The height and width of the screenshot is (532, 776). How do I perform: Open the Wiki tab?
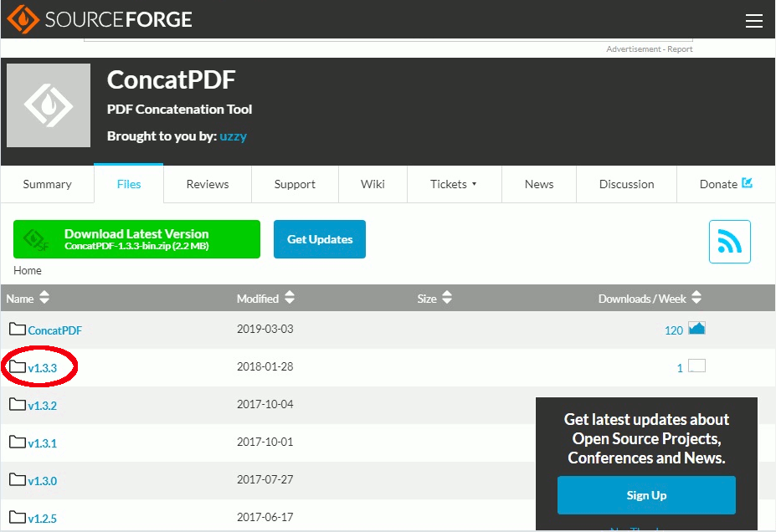click(x=373, y=184)
